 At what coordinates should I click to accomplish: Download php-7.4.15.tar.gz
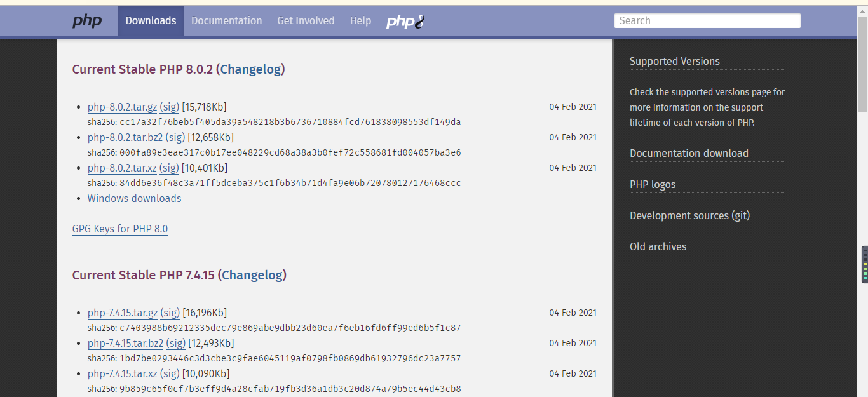point(123,313)
